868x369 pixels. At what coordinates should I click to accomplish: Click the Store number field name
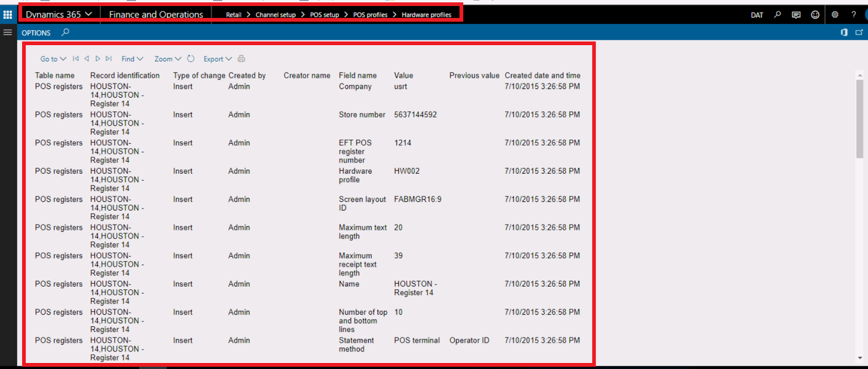pos(362,114)
